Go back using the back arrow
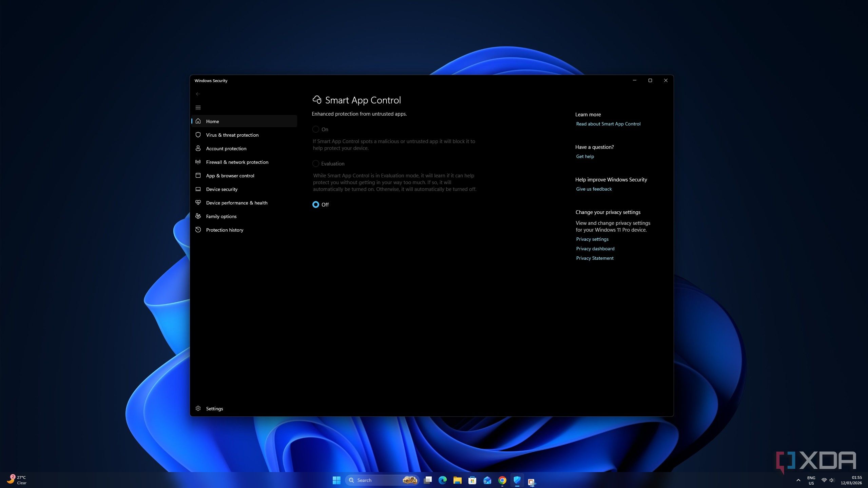868x488 pixels. click(x=198, y=94)
